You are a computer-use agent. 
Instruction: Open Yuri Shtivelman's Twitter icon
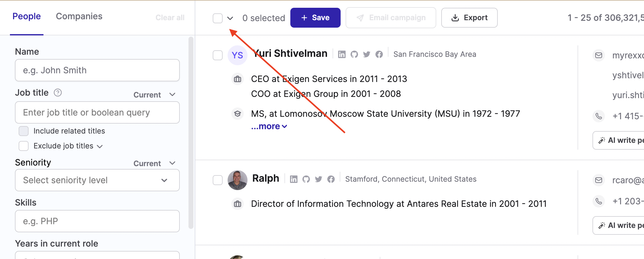pos(366,54)
